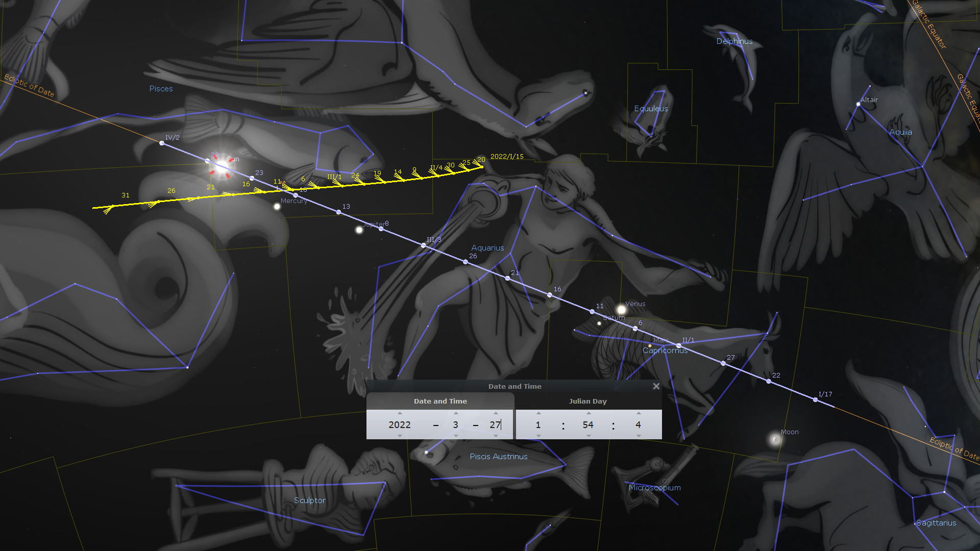The width and height of the screenshot is (980, 551).
Task: Click the ecliptic marker labeled 13
Action: [339, 212]
